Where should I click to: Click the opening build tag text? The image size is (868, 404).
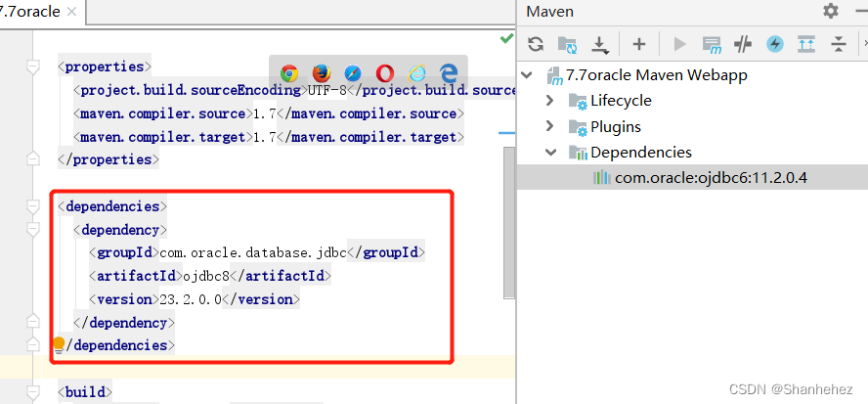tap(85, 392)
